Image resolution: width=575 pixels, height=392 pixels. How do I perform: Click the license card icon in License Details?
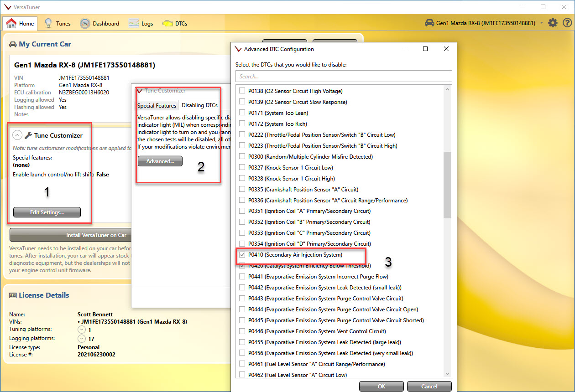pos(13,295)
